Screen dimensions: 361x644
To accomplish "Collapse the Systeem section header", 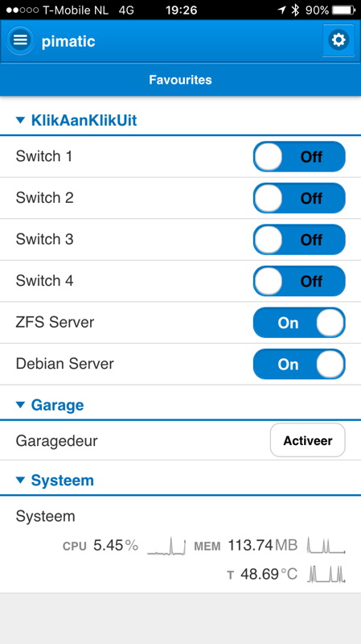I will point(55,480).
